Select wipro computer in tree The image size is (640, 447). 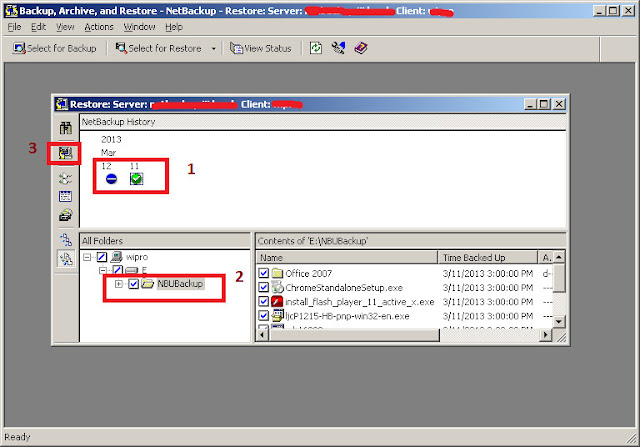pos(137,257)
